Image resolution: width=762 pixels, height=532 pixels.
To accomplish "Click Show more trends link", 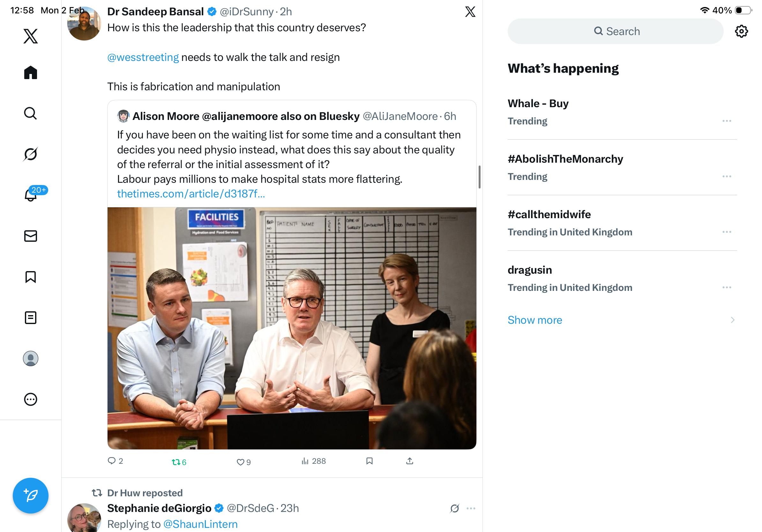I will pos(535,320).
